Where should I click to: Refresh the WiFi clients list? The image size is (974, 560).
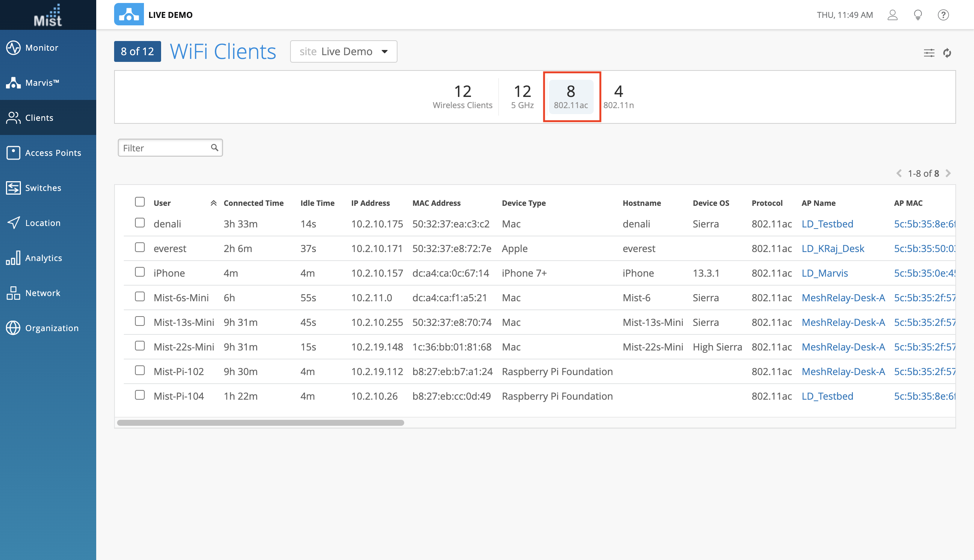tap(947, 53)
